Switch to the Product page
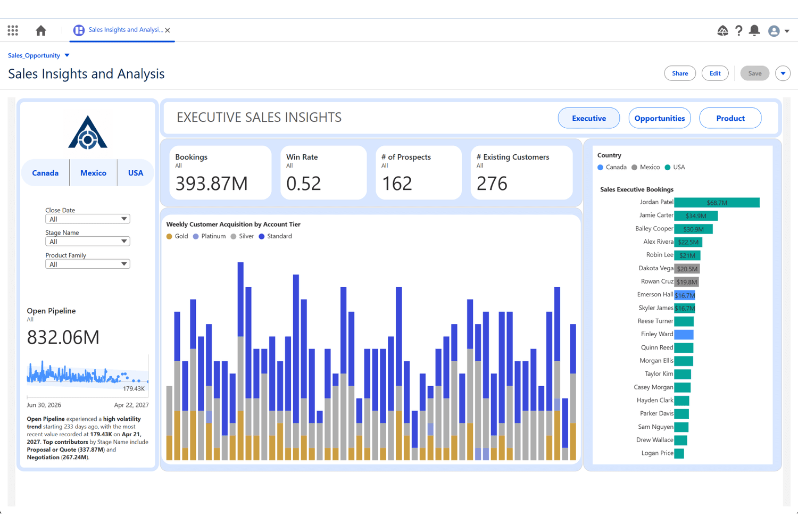The height and width of the screenshot is (532, 798). 730,118
